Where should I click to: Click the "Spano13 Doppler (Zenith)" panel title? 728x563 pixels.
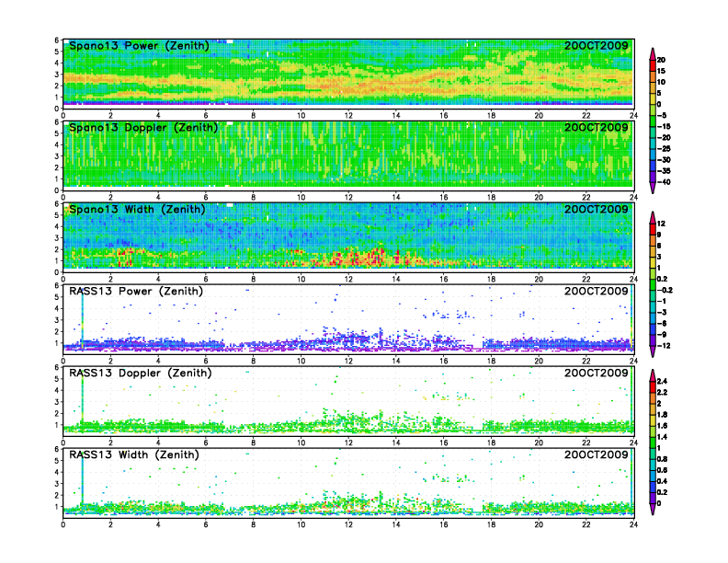[143, 128]
